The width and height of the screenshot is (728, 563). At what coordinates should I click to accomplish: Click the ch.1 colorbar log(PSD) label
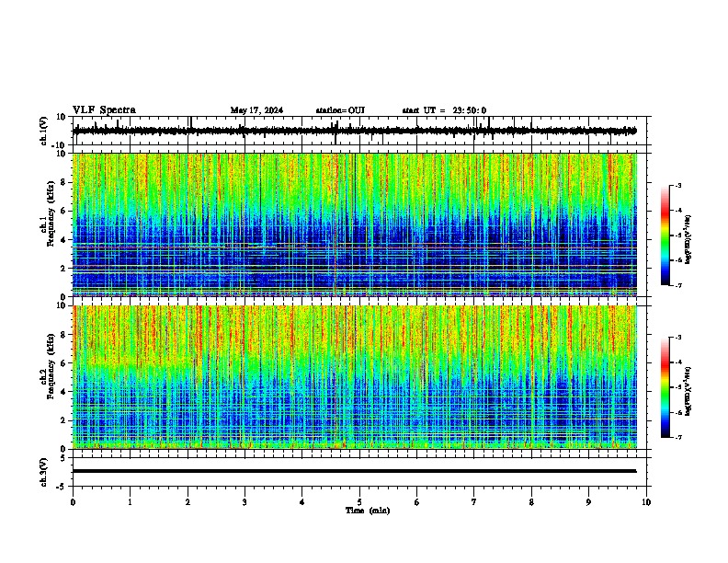[688, 239]
